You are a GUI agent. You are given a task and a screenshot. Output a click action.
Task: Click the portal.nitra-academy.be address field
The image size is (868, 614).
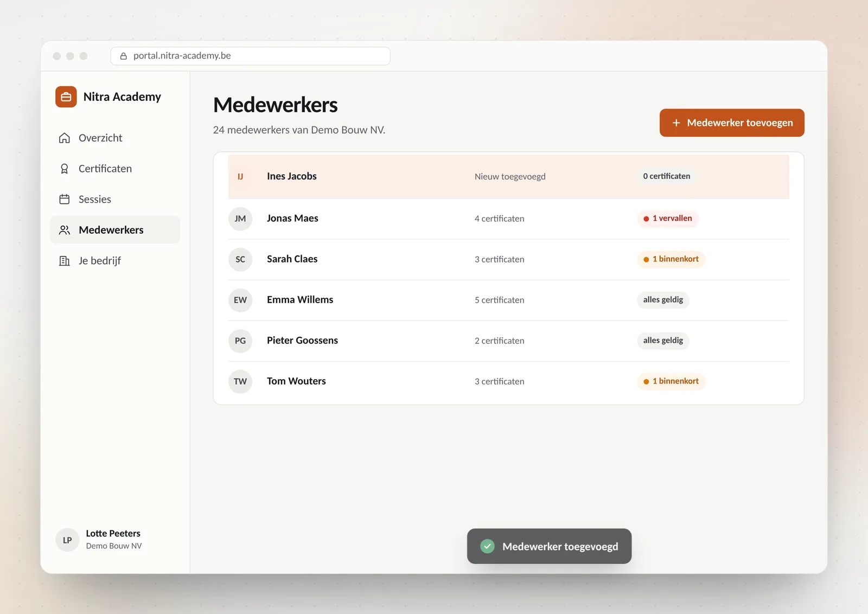point(250,56)
